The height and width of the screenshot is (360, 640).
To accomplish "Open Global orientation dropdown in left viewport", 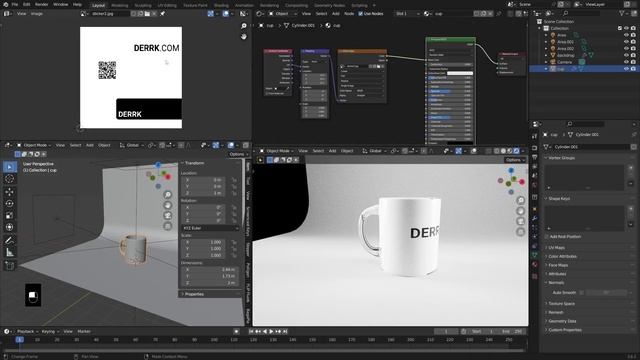I will pyautogui.click(x=132, y=145).
